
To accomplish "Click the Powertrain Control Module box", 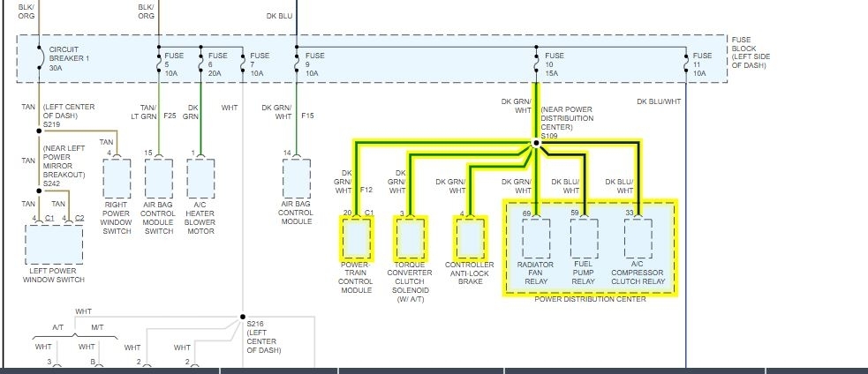I will (x=357, y=238).
